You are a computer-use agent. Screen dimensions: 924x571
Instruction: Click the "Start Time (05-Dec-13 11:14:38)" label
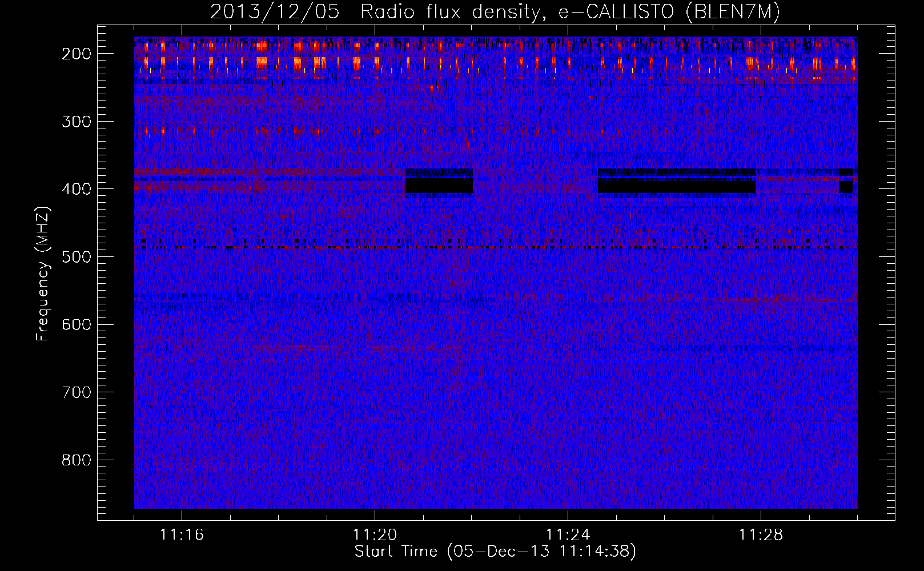click(x=495, y=551)
